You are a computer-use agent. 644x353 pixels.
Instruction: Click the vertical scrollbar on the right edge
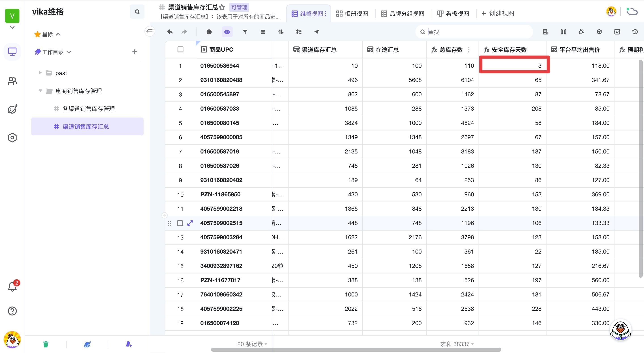640,169
